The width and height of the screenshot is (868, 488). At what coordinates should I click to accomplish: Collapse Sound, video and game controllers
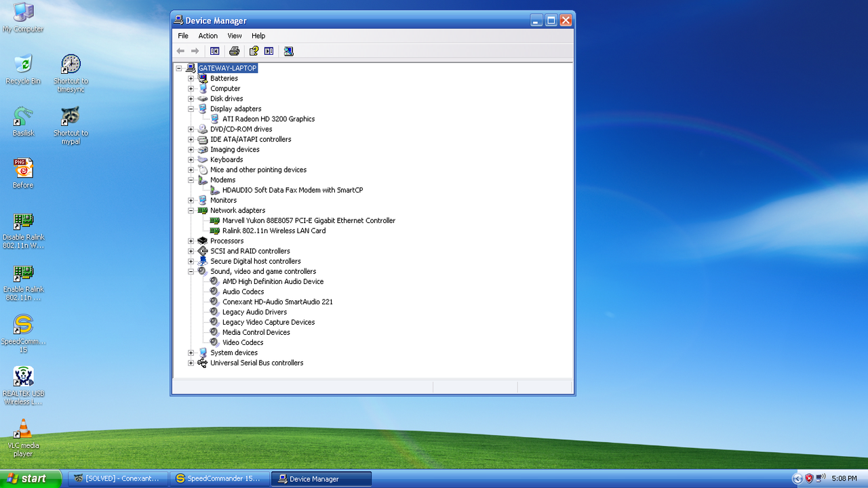coord(191,272)
